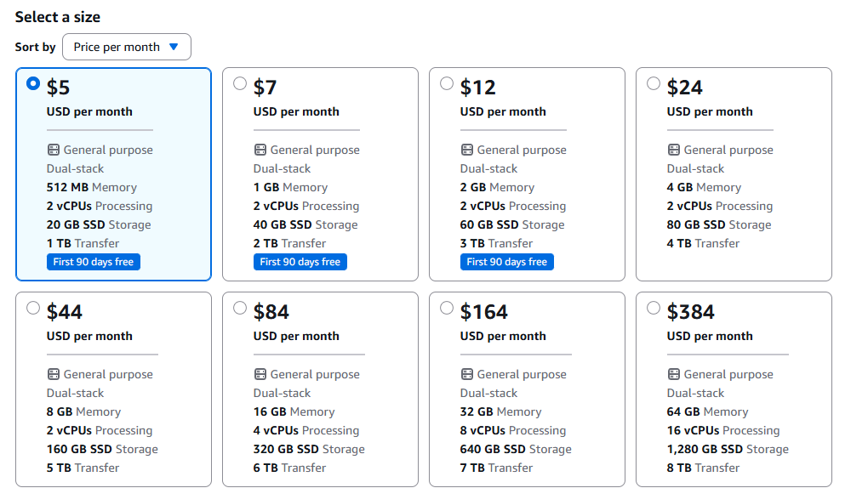
Task: Open the Price per month sort dropdown
Action: [x=126, y=47]
